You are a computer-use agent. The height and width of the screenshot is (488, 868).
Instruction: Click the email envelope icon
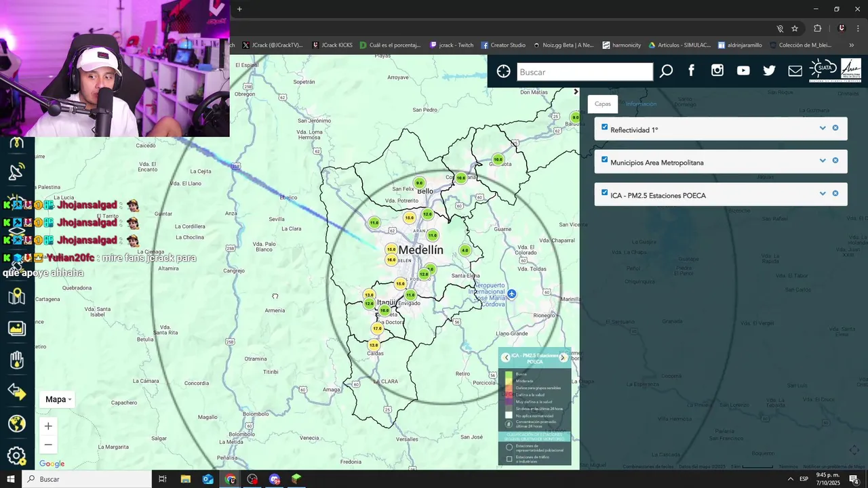coord(795,70)
